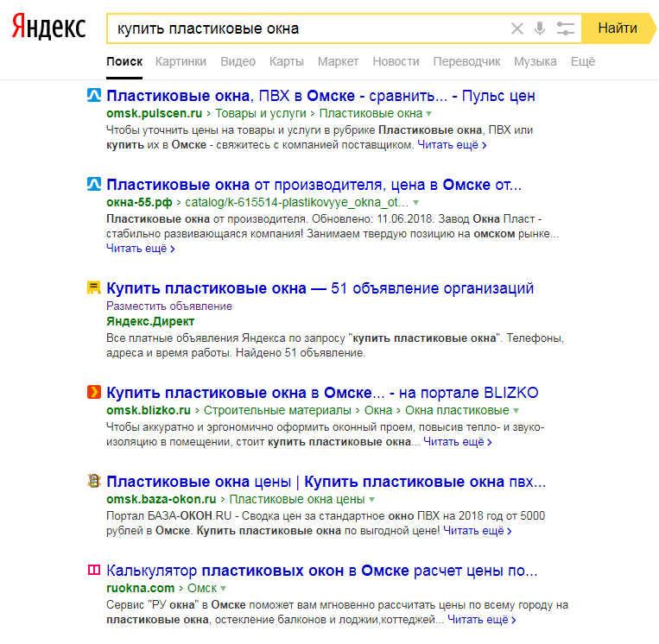Expand dropdown arrow after окна-55.рф URL
659x644 pixels.
click(415, 203)
